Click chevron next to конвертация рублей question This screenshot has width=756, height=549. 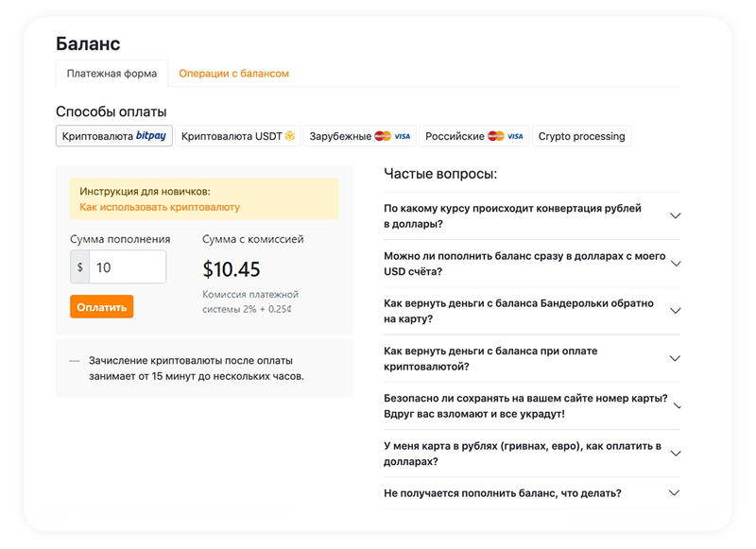click(675, 215)
